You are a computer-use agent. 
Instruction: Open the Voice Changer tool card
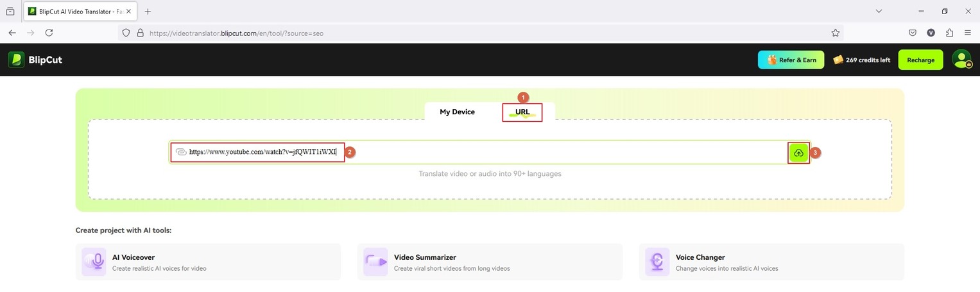(x=771, y=262)
